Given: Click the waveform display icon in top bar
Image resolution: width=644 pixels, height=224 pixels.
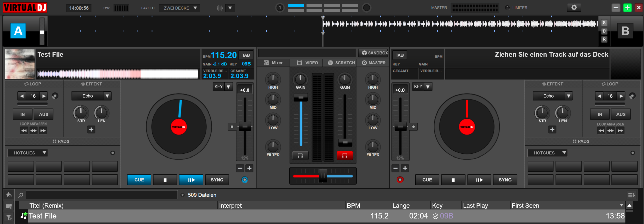Looking at the screenshot, I should point(220,8).
